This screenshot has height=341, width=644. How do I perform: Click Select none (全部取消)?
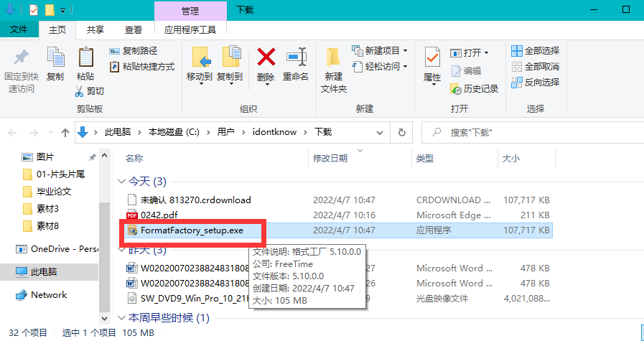click(535, 67)
